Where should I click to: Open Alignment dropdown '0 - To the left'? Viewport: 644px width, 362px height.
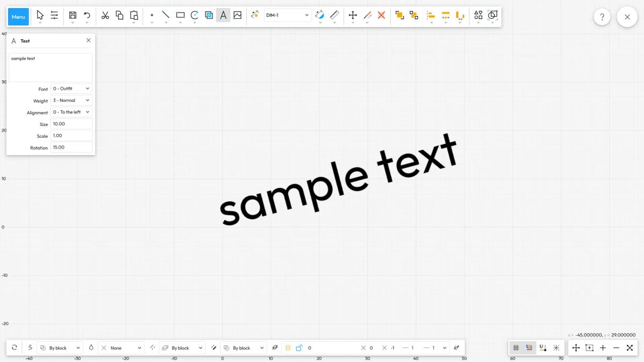coord(71,112)
